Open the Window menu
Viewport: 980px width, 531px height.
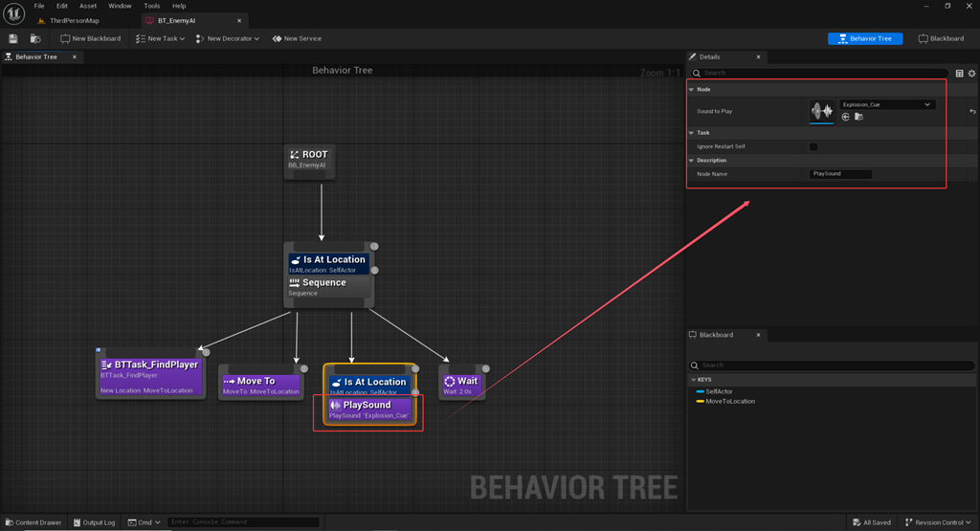pos(120,6)
